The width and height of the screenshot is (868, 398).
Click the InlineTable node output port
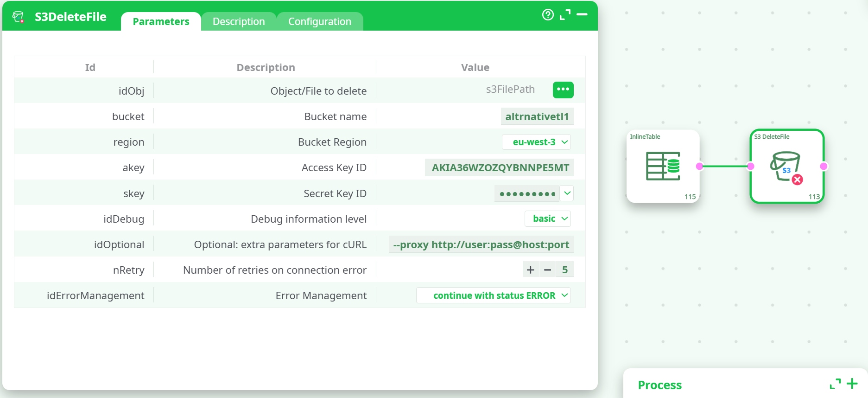tap(699, 166)
